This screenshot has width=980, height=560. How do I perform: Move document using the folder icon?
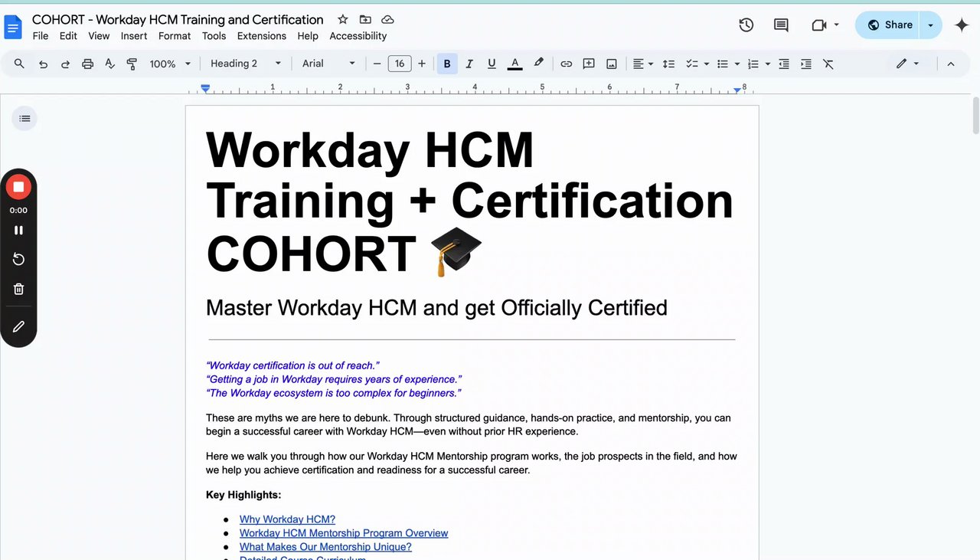click(x=365, y=19)
